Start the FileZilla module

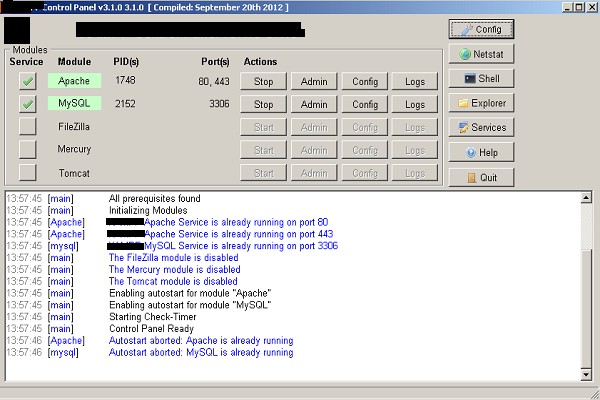click(263, 127)
